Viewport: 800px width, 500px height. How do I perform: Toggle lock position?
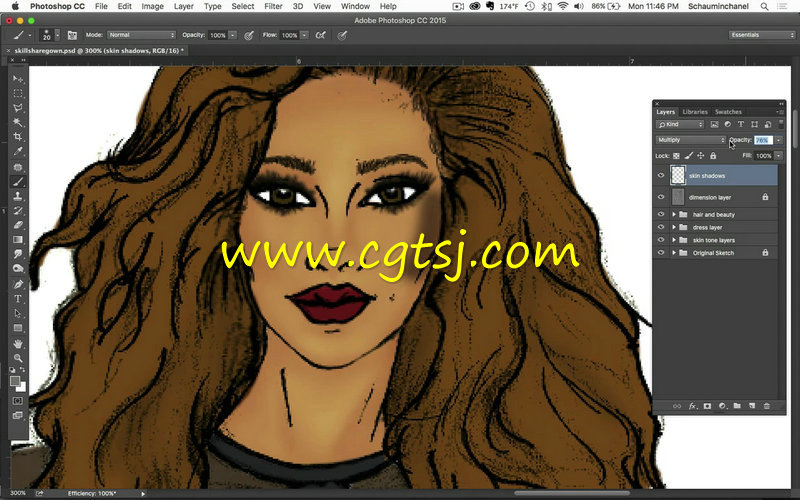pos(701,156)
